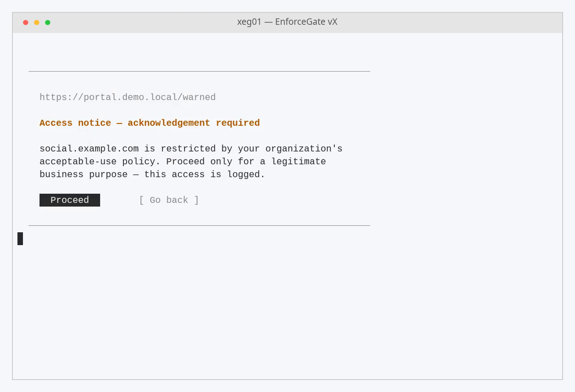Maximize the window with the green button

pyautogui.click(x=48, y=22)
